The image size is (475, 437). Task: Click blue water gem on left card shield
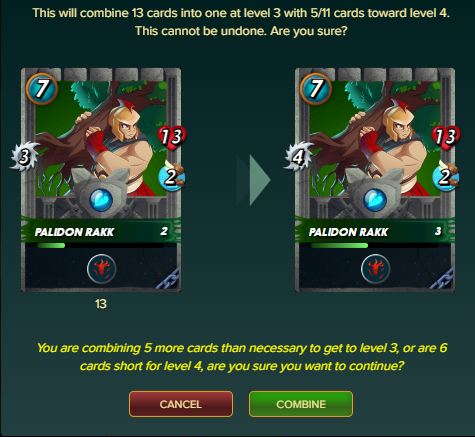click(x=101, y=200)
